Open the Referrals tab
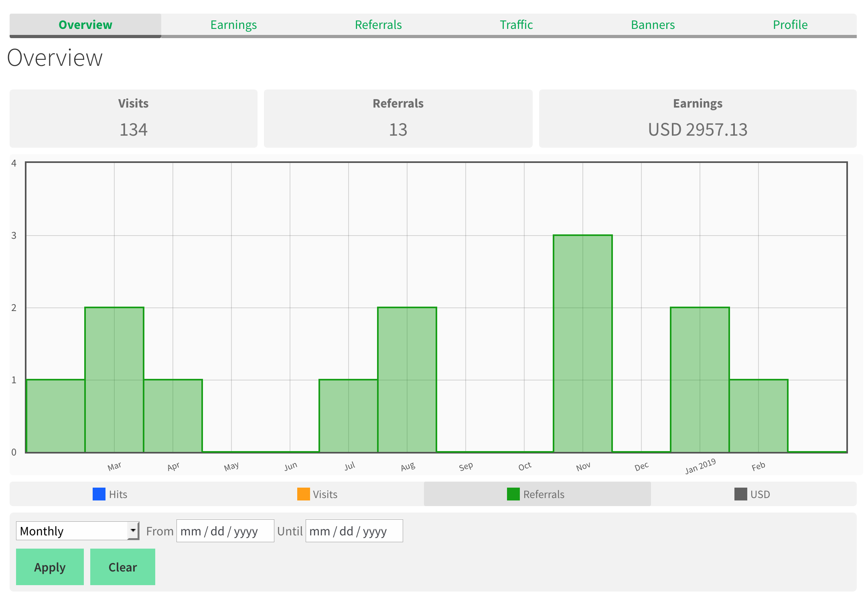The width and height of the screenshot is (868, 602). (378, 24)
